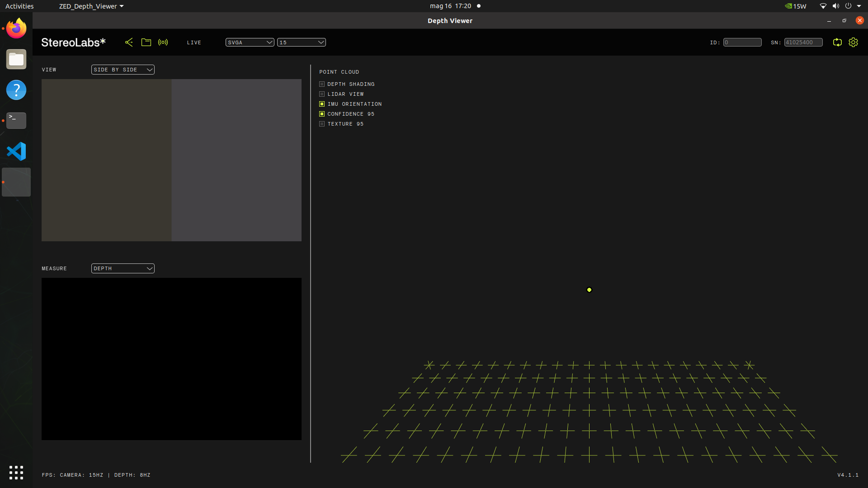Select the share/export icon in the toolbar
The width and height of the screenshot is (868, 488).
(x=129, y=42)
